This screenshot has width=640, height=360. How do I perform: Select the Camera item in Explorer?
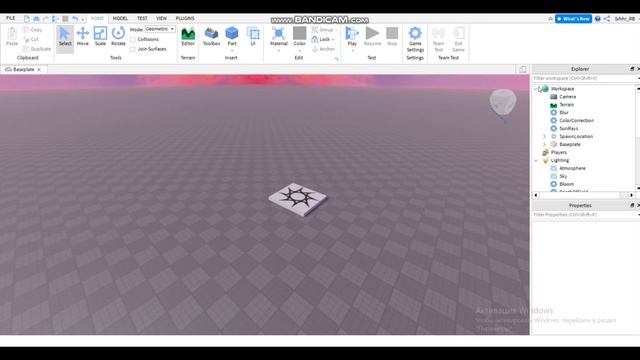(x=567, y=97)
